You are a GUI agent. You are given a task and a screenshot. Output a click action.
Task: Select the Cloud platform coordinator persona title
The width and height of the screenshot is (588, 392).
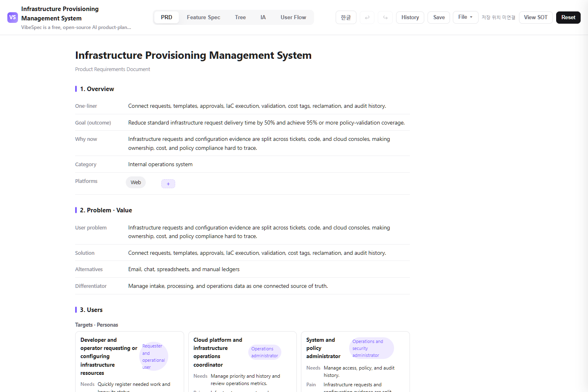coord(218,352)
